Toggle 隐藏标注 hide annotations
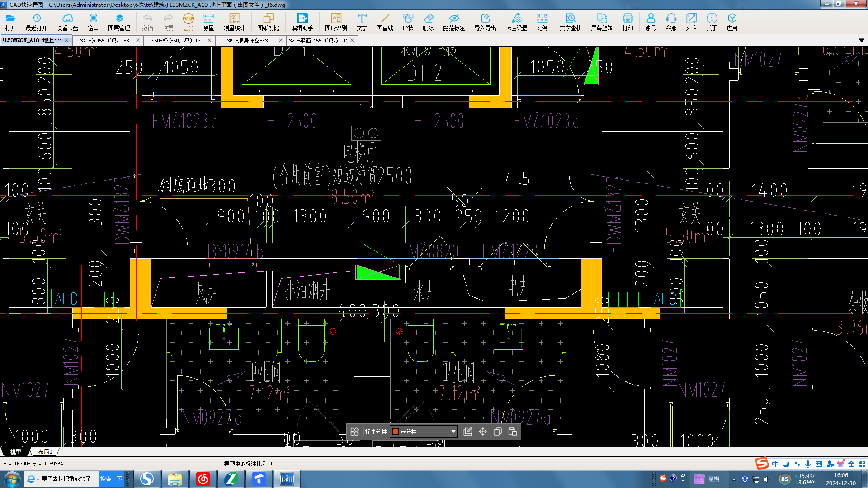The width and height of the screenshot is (868, 488). [x=454, y=22]
